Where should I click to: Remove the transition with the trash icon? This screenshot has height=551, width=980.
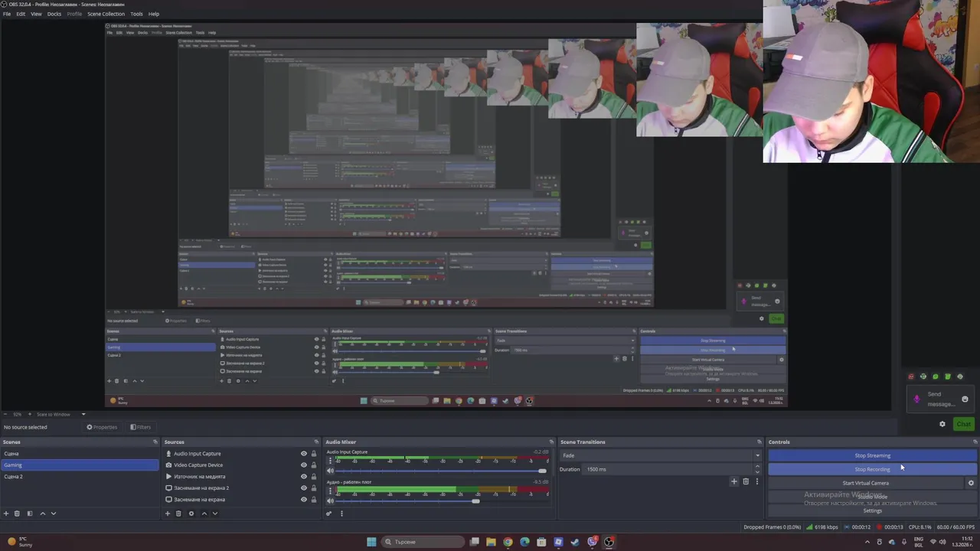[x=746, y=481]
